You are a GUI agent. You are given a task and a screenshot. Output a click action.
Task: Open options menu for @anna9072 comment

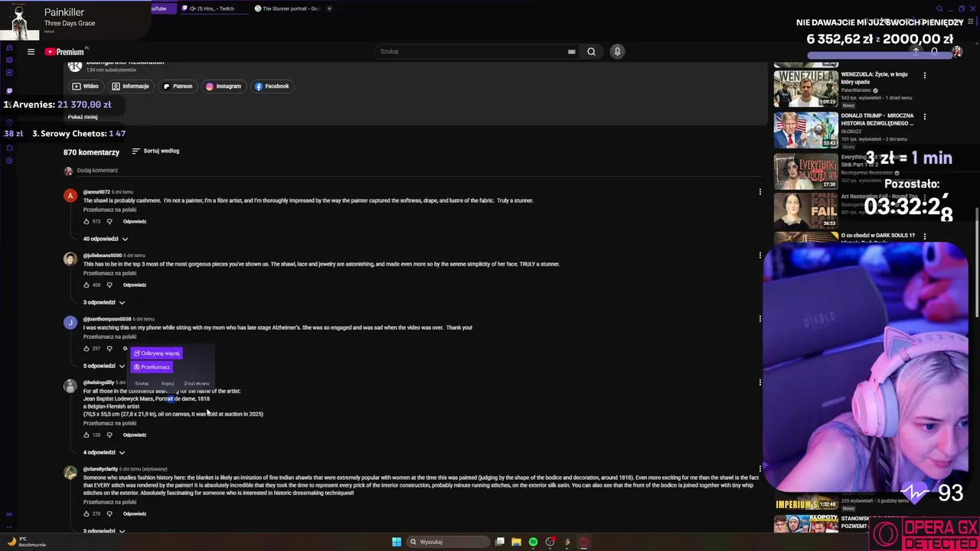759,192
